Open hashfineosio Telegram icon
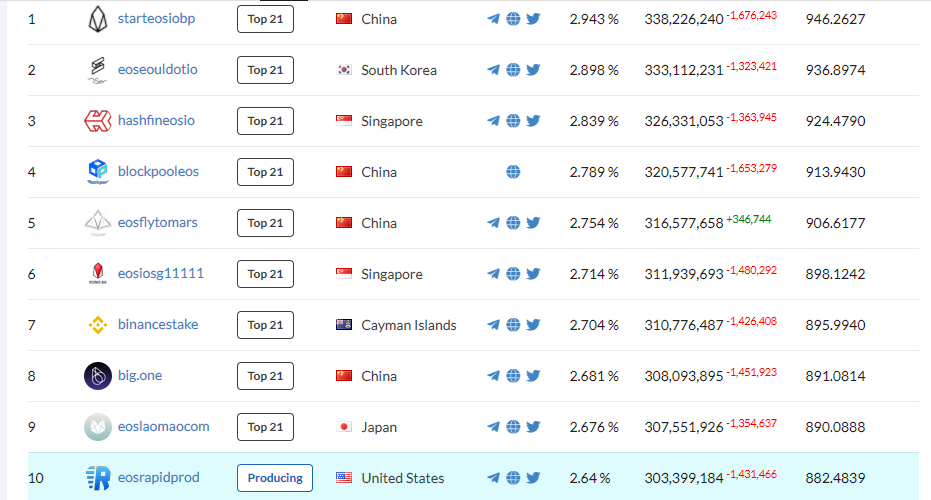 (x=493, y=121)
